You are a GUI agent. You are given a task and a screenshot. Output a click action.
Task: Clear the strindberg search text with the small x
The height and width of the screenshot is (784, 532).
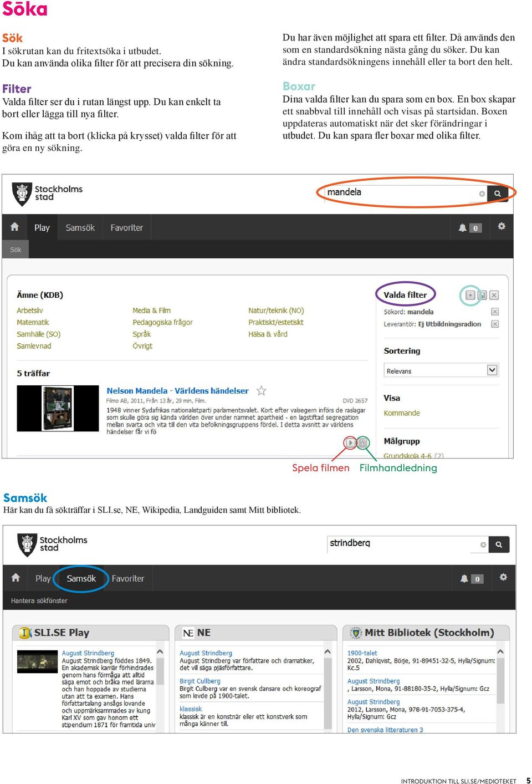[483, 544]
